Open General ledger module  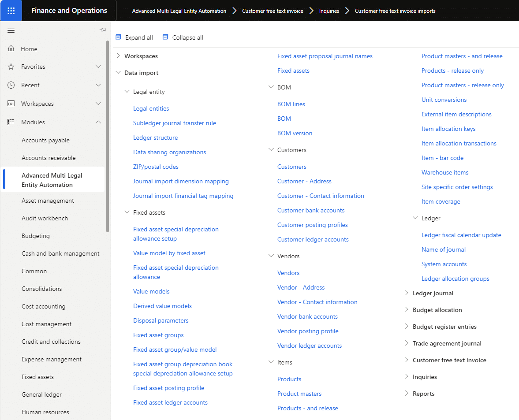point(42,394)
